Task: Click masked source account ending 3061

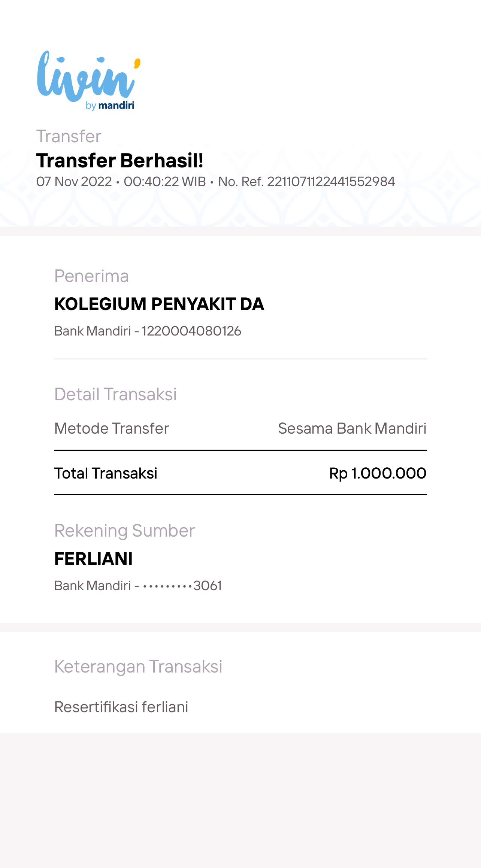Action: 182,586
